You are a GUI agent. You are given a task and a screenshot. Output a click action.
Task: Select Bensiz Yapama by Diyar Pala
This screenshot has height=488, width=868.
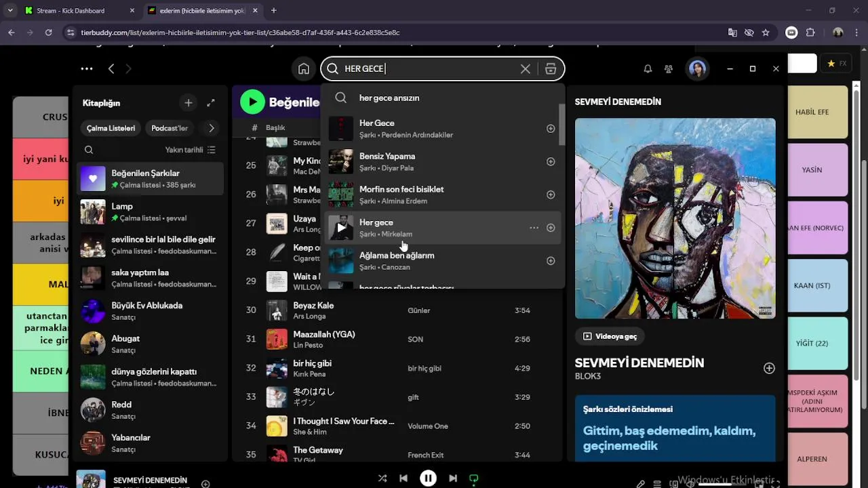pyautogui.click(x=442, y=162)
